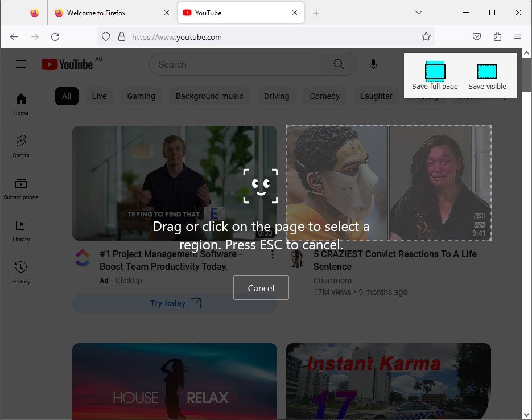The image size is (532, 420).
Task: Click the magnifier search button
Action: 339,64
